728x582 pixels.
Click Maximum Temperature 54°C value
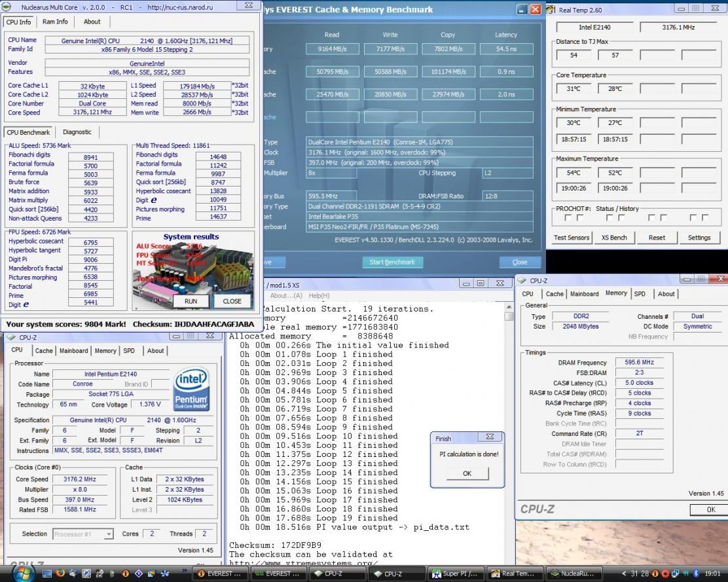(573, 173)
